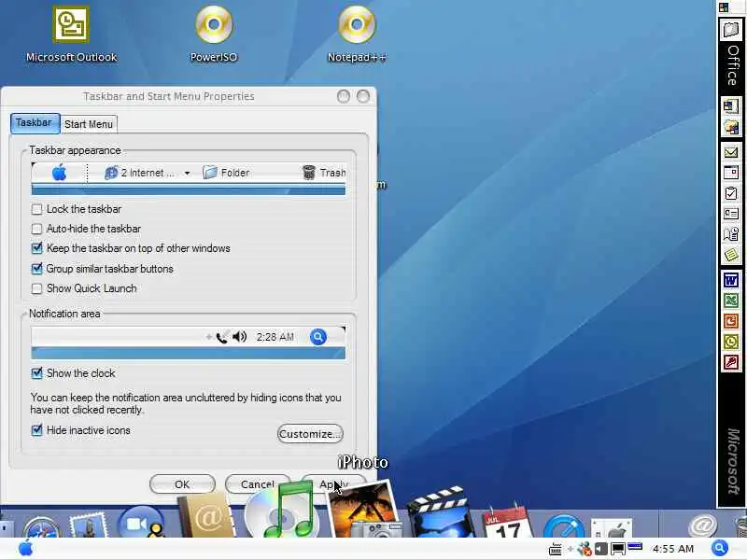The width and height of the screenshot is (747, 560).
Task: Click the Office binder icon atop shortcut bar
Action: click(x=731, y=30)
